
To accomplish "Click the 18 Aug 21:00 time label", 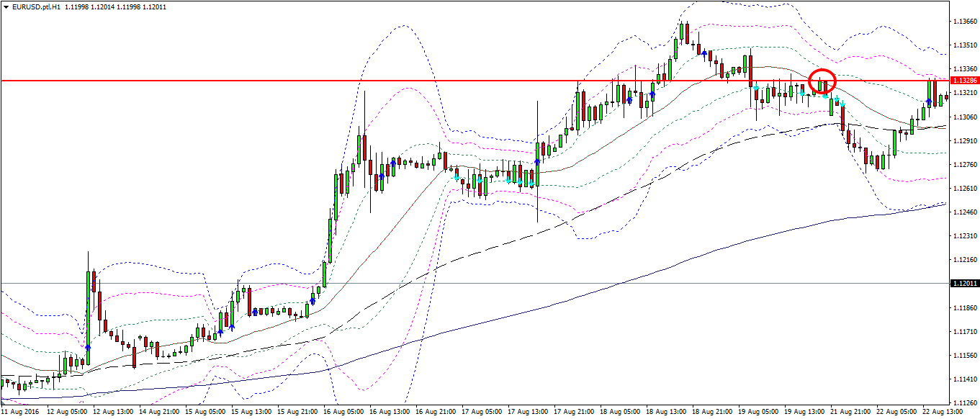I will 711,413.
